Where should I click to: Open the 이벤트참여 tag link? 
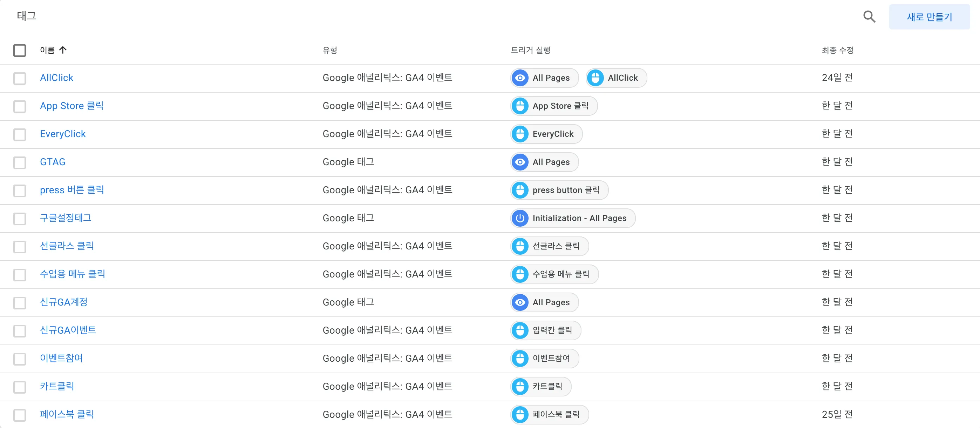tap(61, 358)
